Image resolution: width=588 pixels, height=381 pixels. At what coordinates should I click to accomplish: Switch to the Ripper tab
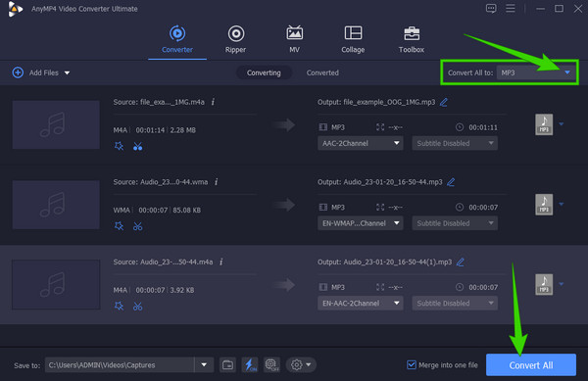(235, 39)
